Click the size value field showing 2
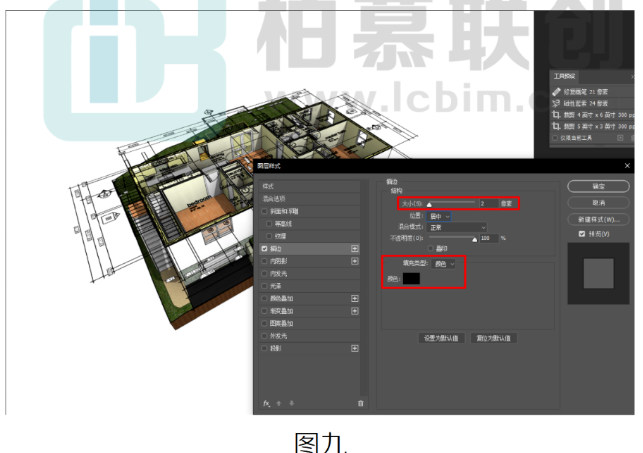Image resolution: width=643 pixels, height=453 pixels. (488, 203)
